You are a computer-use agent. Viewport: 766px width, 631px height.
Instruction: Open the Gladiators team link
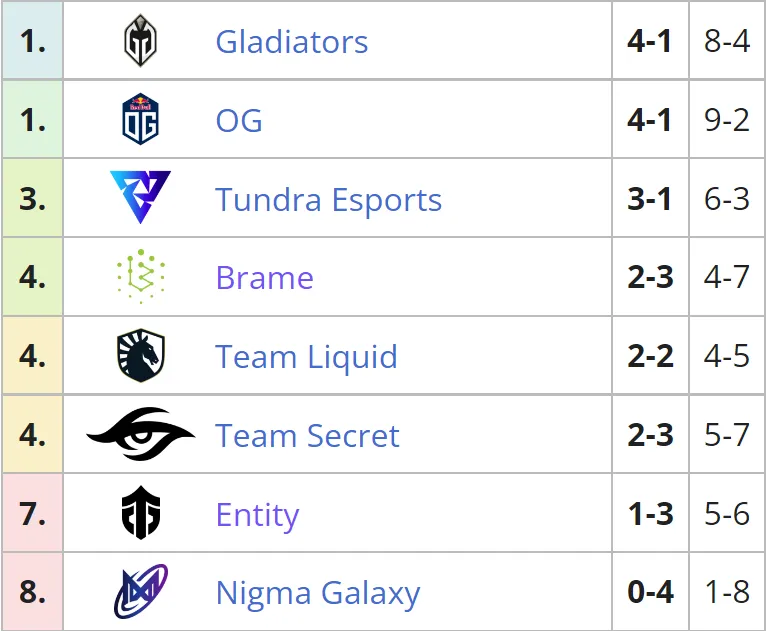point(292,42)
